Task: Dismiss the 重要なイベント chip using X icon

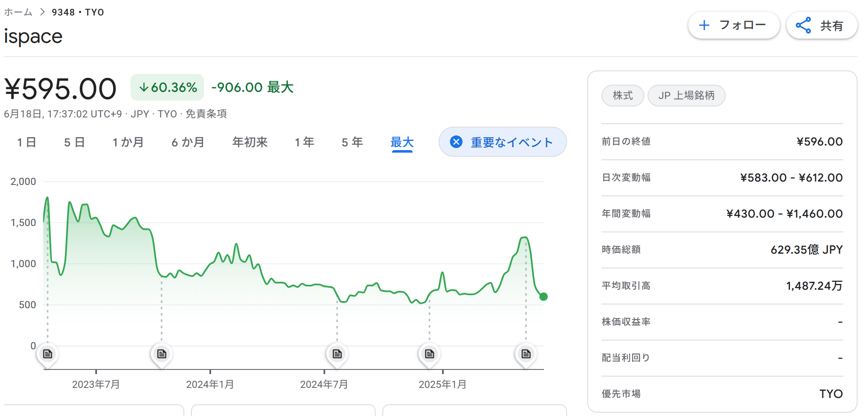Action: (456, 142)
